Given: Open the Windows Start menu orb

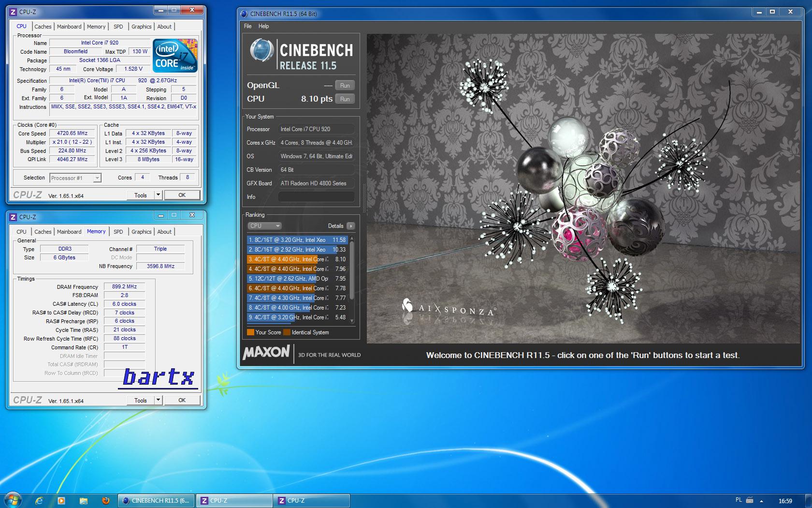Looking at the screenshot, I should click(13, 500).
